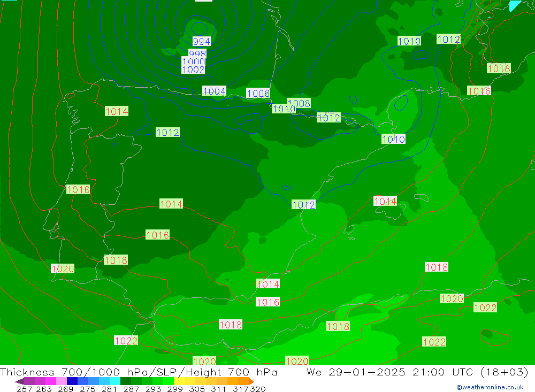Image resolution: width=535 pixels, height=392 pixels.
Task: Click the orange arrow tip at legend's right end
Action: click(251, 381)
